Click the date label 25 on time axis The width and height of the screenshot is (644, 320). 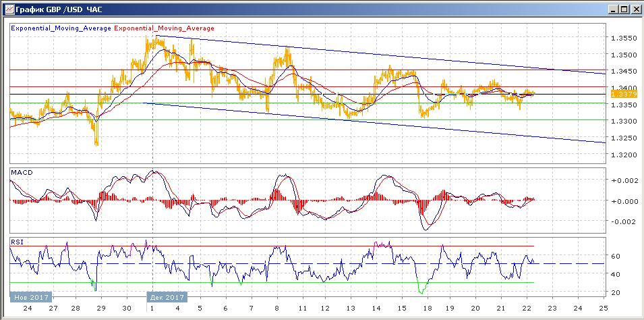[604, 309]
